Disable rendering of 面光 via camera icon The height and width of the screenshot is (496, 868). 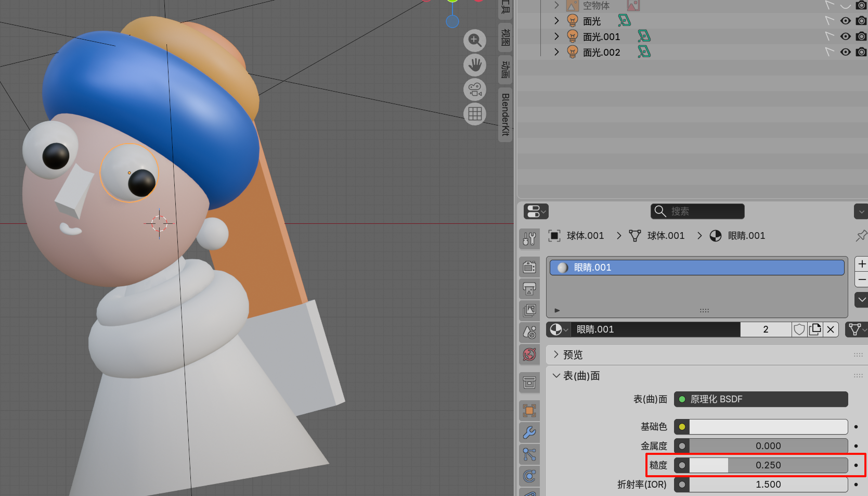click(861, 21)
